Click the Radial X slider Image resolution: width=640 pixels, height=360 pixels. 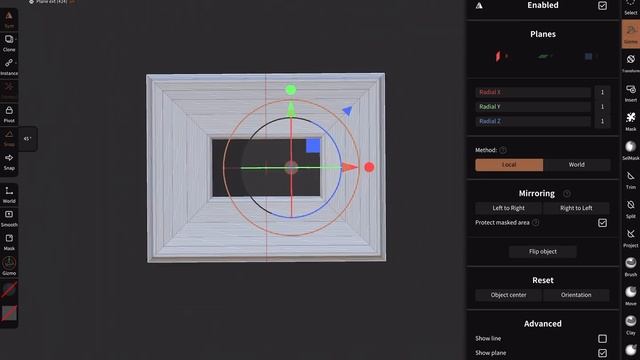[x=533, y=92]
